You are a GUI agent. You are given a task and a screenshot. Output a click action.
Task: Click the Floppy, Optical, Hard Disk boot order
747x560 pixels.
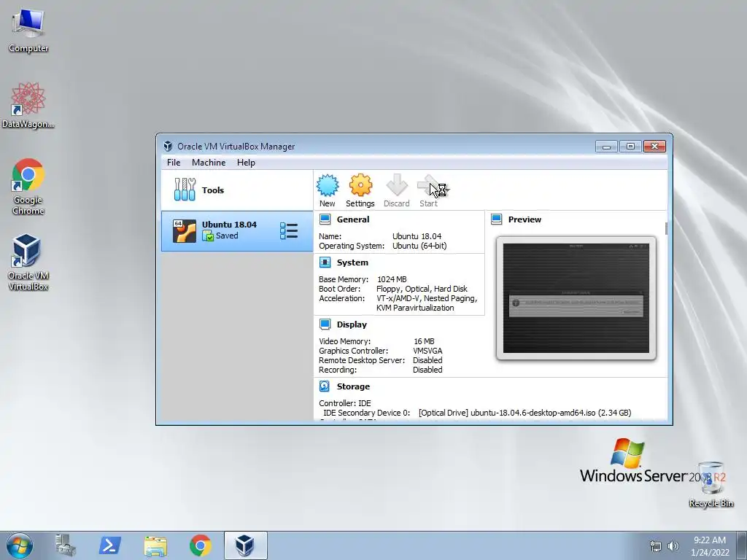tap(422, 289)
